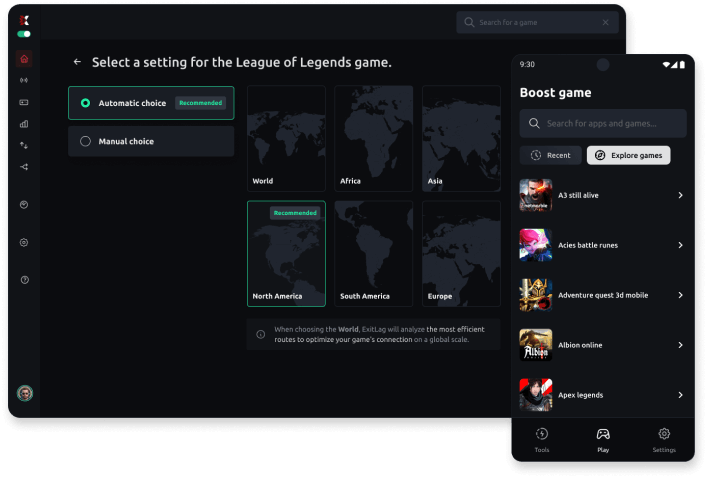
Task: Expand the A3 still alive row chevron
Action: (680, 195)
